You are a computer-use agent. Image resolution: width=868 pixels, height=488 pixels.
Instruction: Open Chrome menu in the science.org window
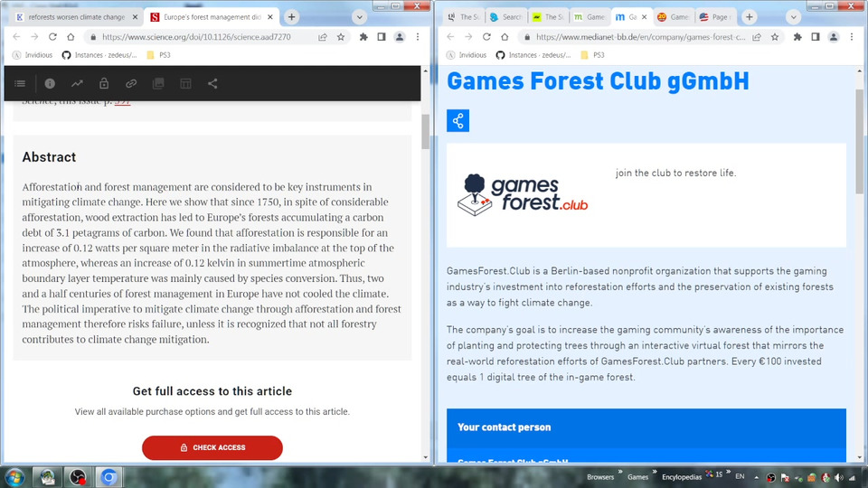click(418, 37)
